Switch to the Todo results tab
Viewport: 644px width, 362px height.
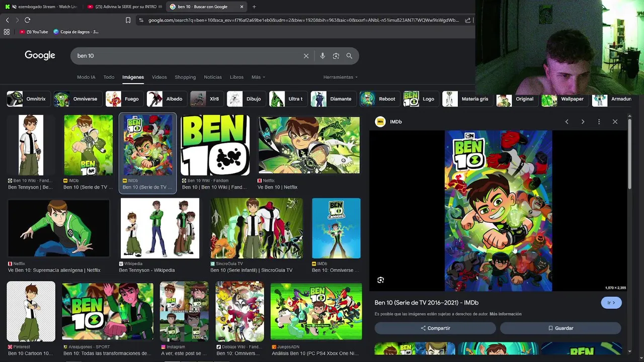(109, 77)
